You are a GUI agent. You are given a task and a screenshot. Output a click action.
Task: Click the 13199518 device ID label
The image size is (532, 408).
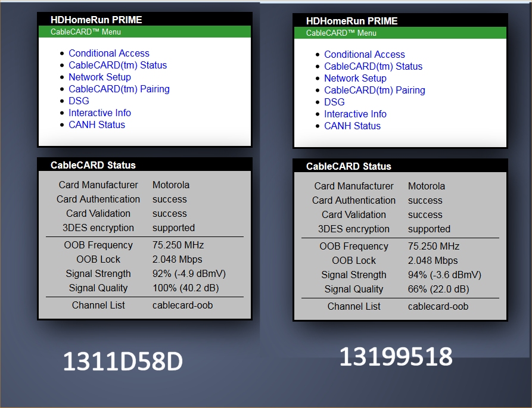click(x=396, y=357)
